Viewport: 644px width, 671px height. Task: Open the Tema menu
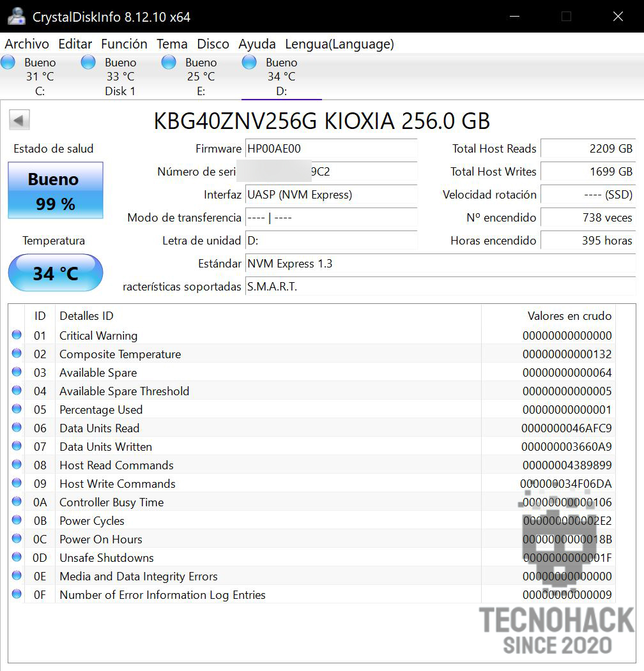point(172,44)
